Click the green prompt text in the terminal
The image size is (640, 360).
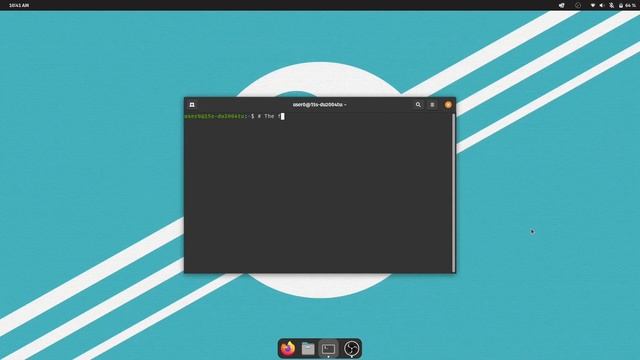pyautogui.click(x=216, y=116)
